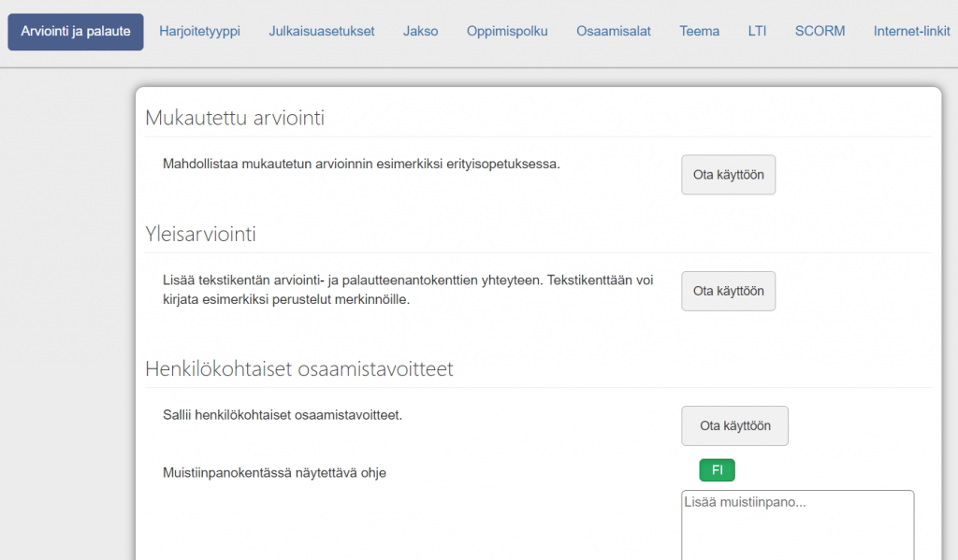Viewport: 958px width, 560px height.
Task: Go to the Oppimispolku tab
Action: [507, 31]
